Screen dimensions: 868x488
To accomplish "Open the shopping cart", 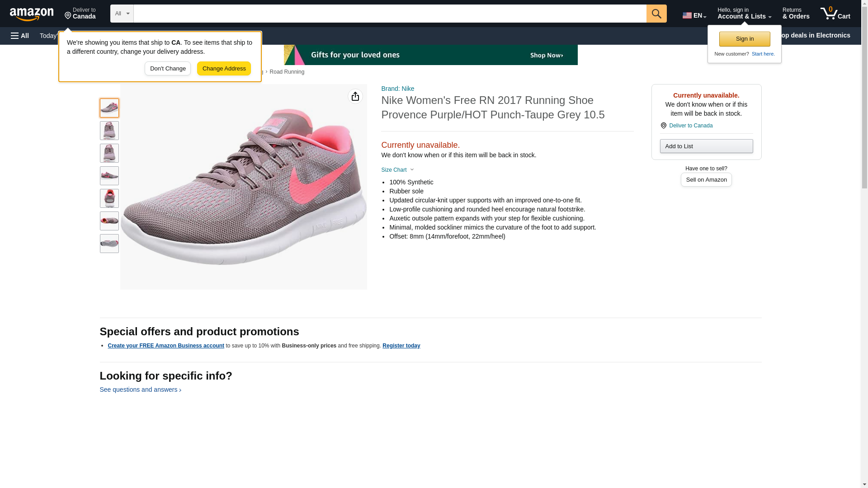I will 835,14.
